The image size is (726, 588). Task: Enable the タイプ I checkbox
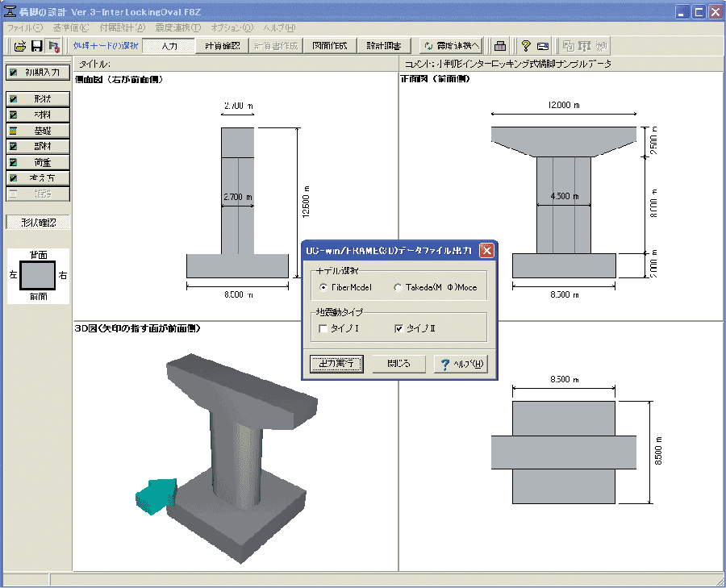pos(323,328)
